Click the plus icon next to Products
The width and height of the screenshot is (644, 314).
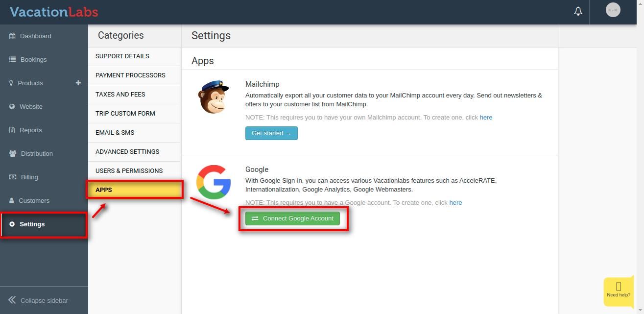pos(78,83)
